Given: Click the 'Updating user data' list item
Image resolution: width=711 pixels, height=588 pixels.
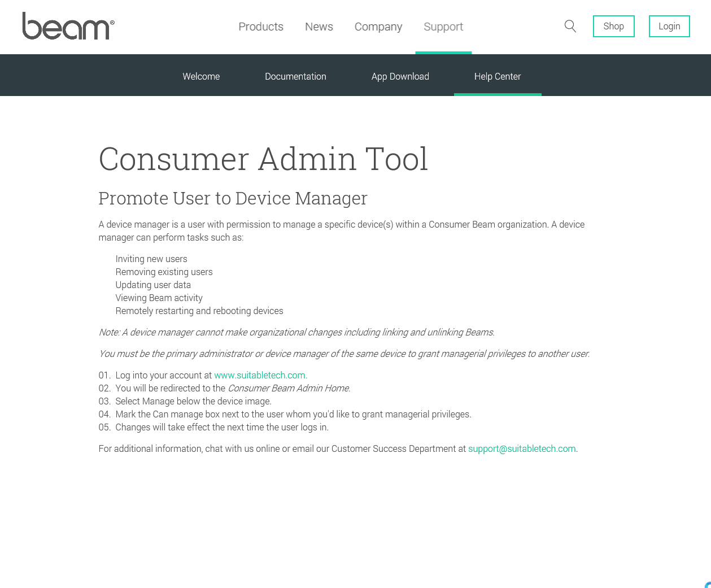Looking at the screenshot, I should tap(153, 285).
